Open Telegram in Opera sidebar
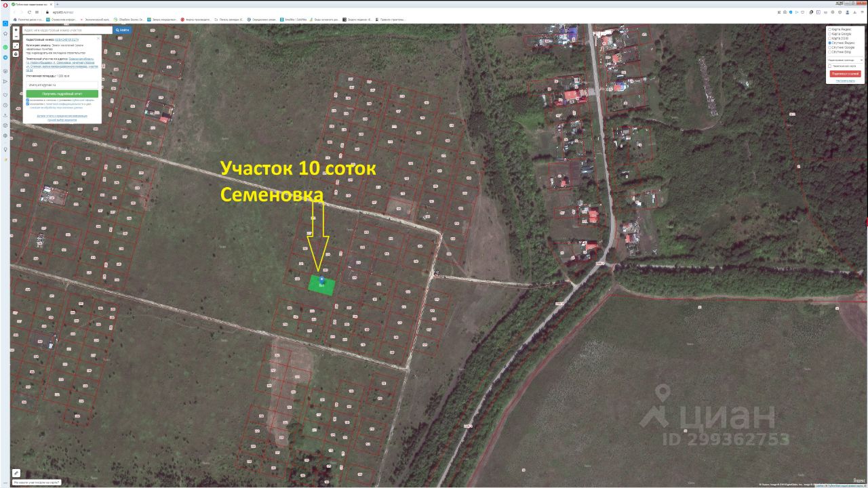Viewport: 868px width, 488px height. point(5,58)
